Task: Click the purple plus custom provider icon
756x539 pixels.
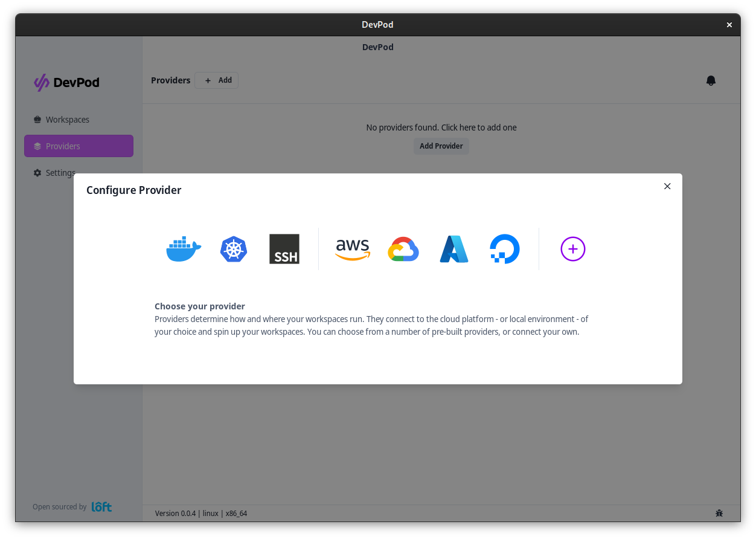Action: [x=572, y=249]
